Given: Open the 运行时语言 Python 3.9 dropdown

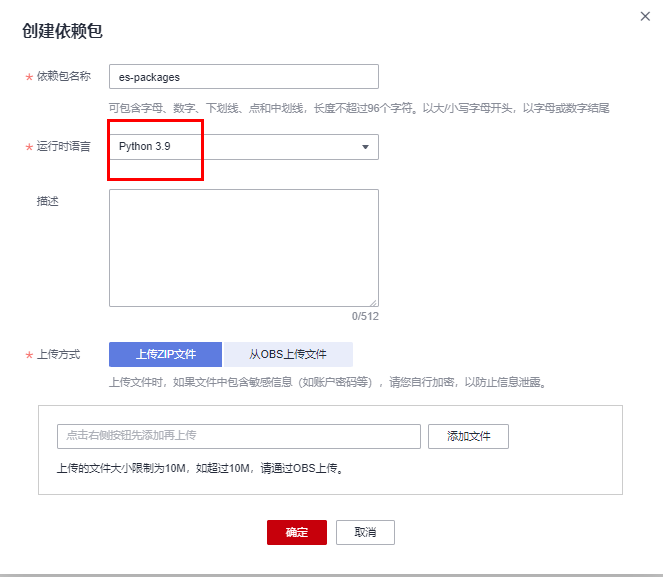Looking at the screenshot, I should 244,147.
